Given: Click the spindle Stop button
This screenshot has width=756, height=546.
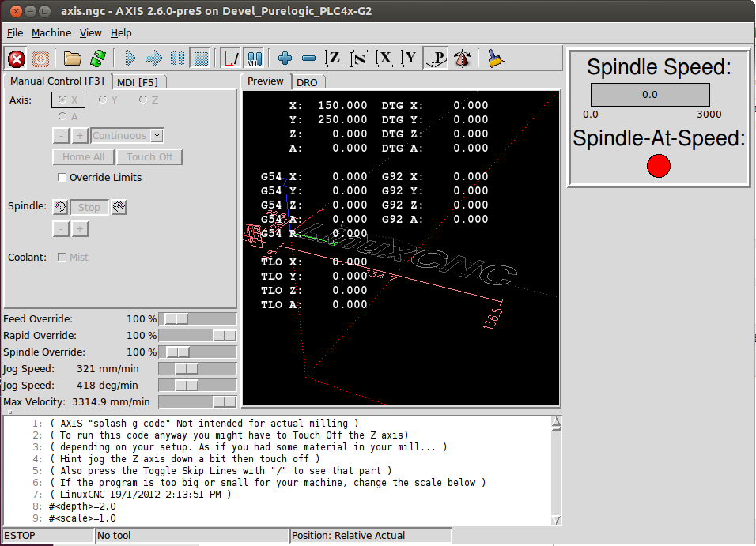Looking at the screenshot, I should 89,208.
